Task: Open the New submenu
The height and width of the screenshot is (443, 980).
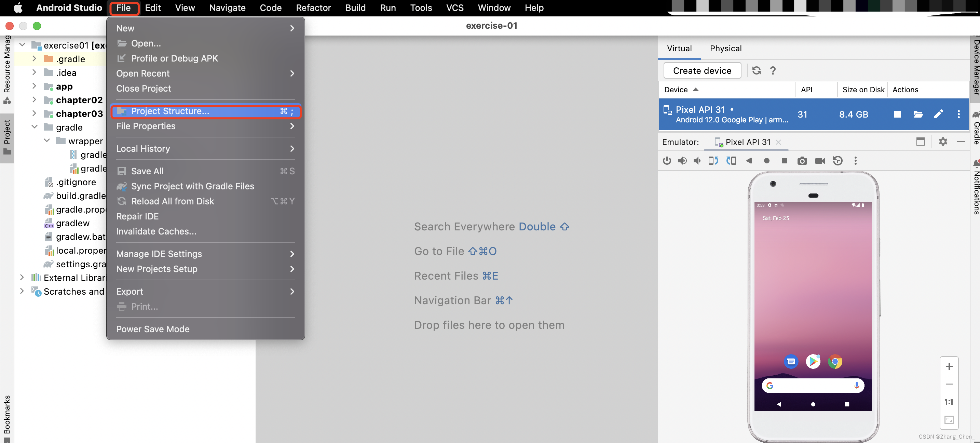Action: [x=205, y=28]
